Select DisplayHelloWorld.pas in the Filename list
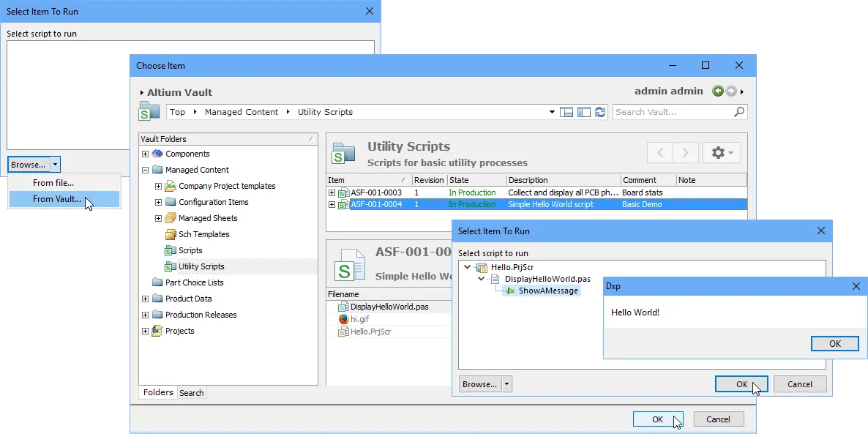Viewport: 868px width, 434px height. click(x=389, y=307)
